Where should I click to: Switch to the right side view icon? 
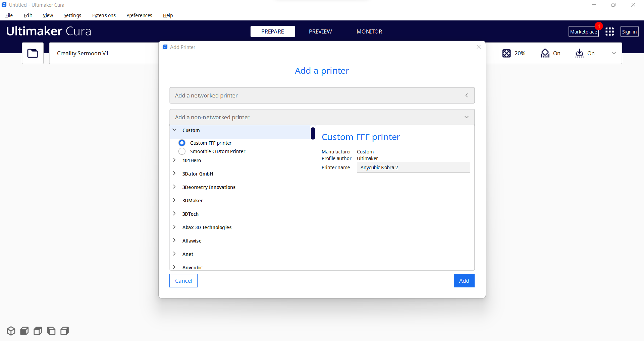tap(65, 331)
